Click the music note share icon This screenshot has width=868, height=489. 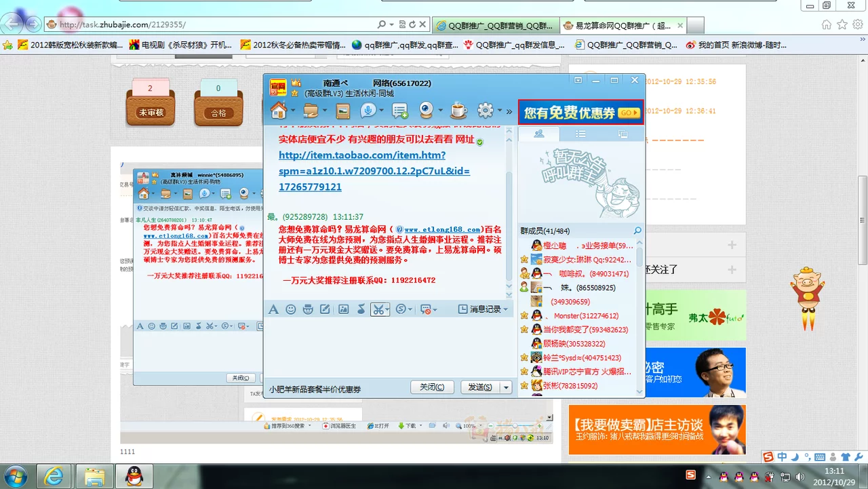click(x=361, y=309)
